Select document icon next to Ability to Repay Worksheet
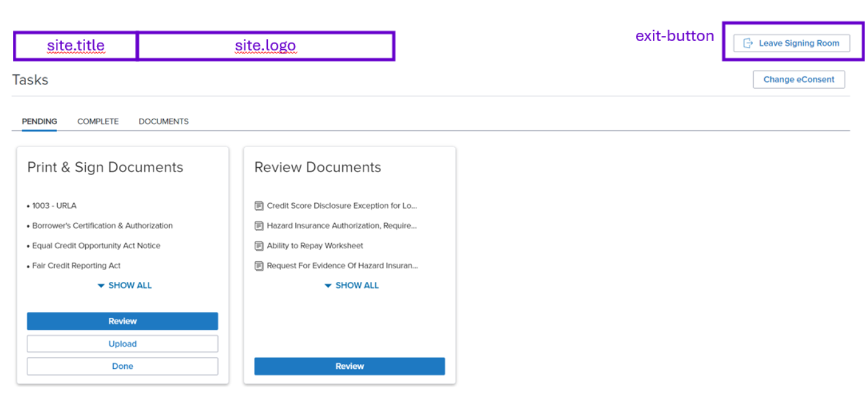Viewport: 868px width, 416px height. click(x=258, y=245)
